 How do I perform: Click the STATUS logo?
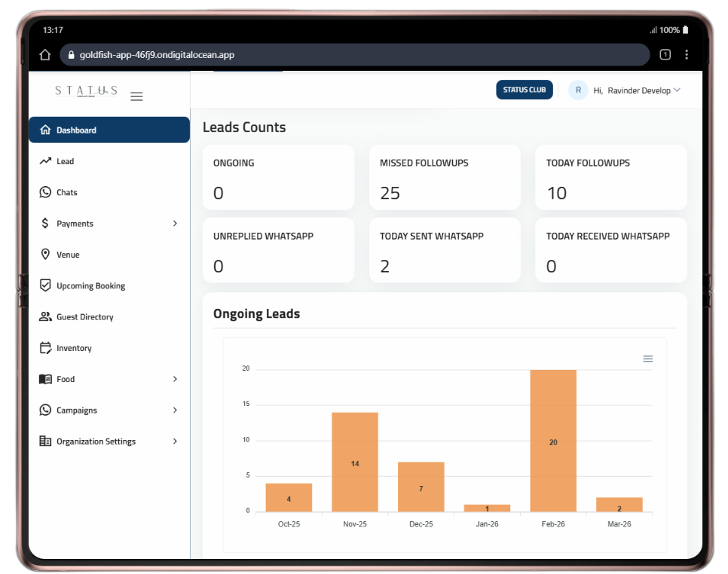[x=85, y=90]
